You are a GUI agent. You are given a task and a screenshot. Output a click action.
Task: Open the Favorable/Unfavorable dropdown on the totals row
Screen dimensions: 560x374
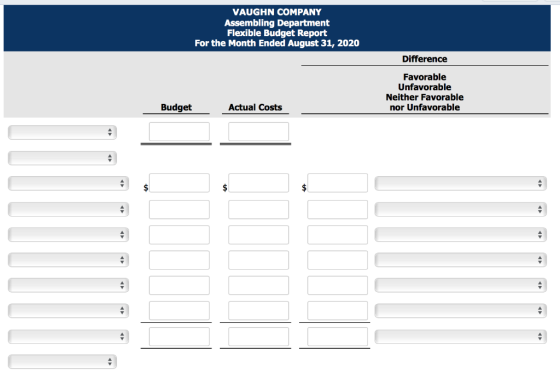(x=461, y=336)
